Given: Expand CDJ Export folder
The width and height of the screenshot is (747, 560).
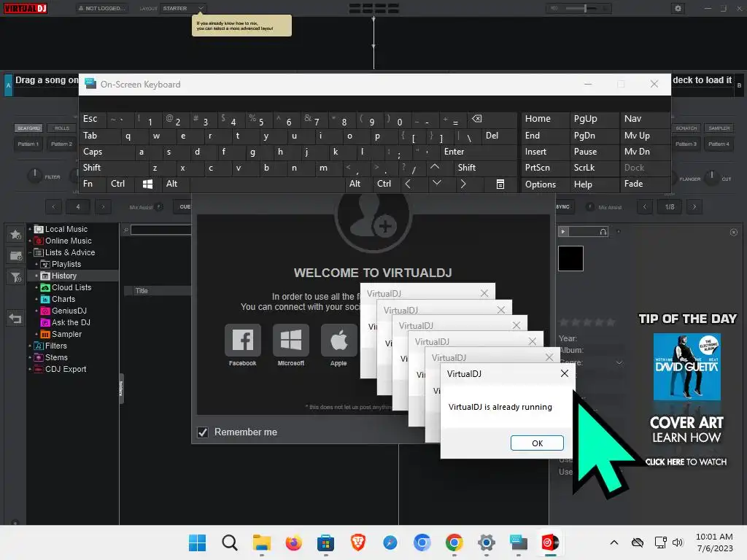Looking at the screenshot, I should click(x=29, y=369).
